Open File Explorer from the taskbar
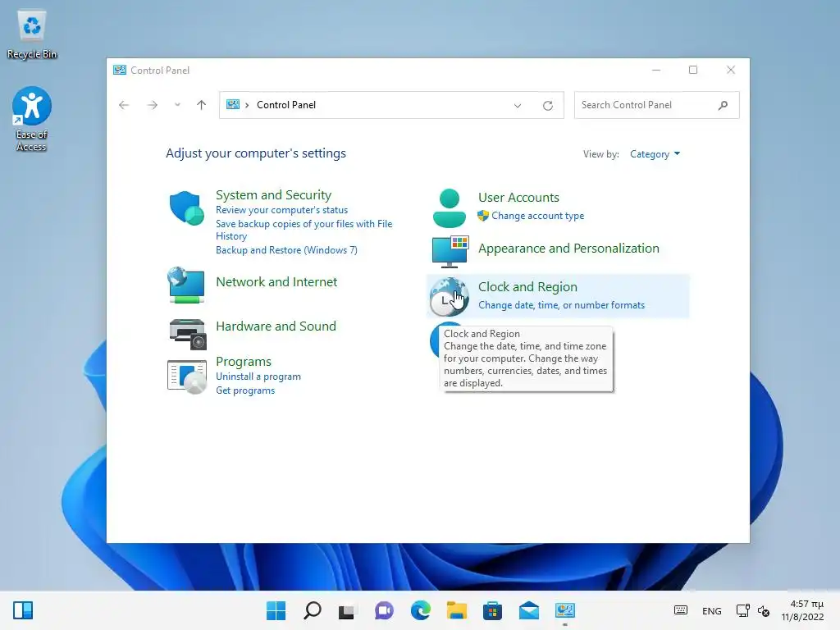The width and height of the screenshot is (840, 630). (x=457, y=610)
